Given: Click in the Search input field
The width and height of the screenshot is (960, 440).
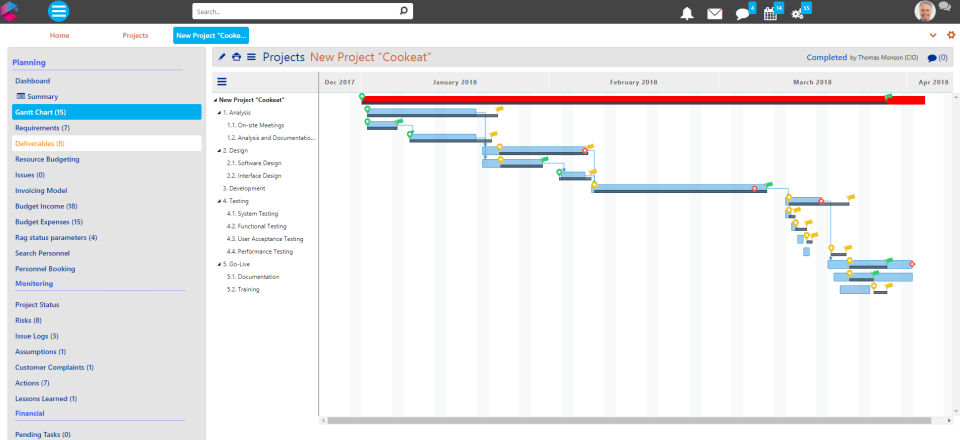Looking at the screenshot, I should point(295,12).
